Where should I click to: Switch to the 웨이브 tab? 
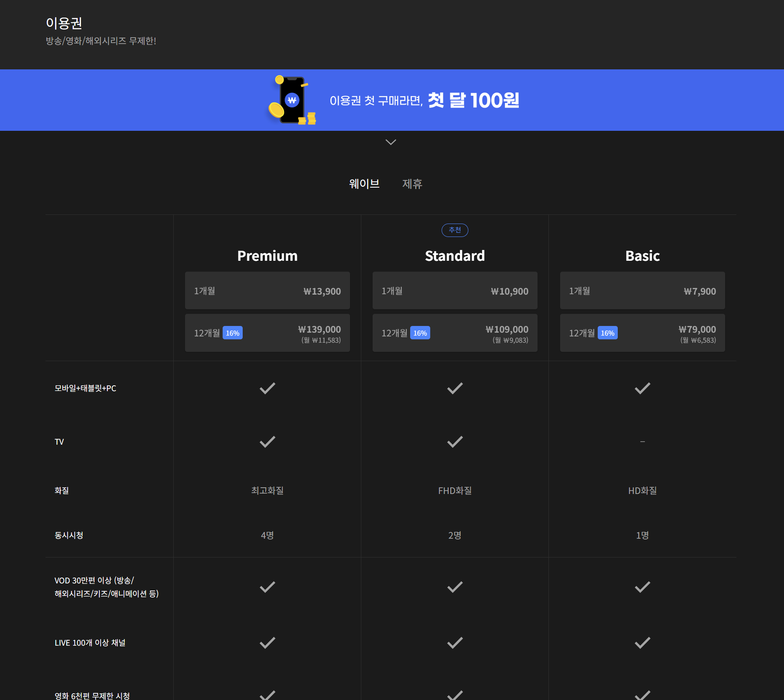click(x=364, y=183)
